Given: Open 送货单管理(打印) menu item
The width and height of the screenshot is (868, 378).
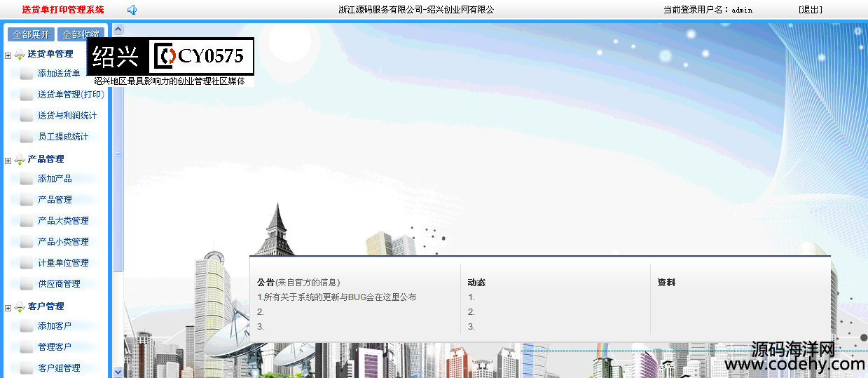Looking at the screenshot, I should (71, 95).
